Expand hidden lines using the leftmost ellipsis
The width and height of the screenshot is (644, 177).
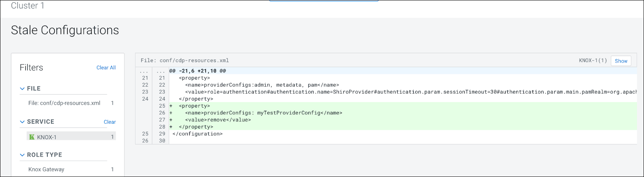(144, 71)
